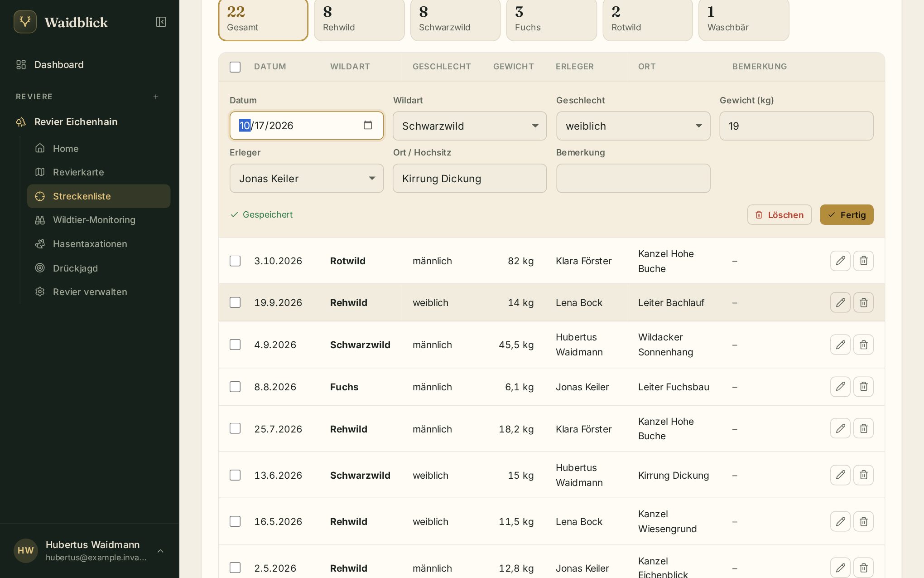Open the Erleger dropdown showing Jonas Keiler
The height and width of the screenshot is (578, 924).
307,178
